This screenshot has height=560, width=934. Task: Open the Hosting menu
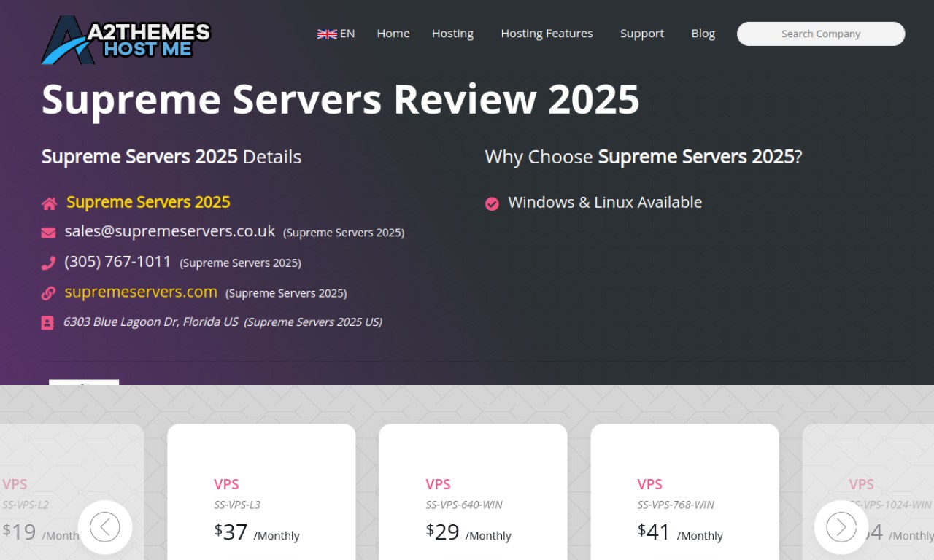[x=452, y=34]
